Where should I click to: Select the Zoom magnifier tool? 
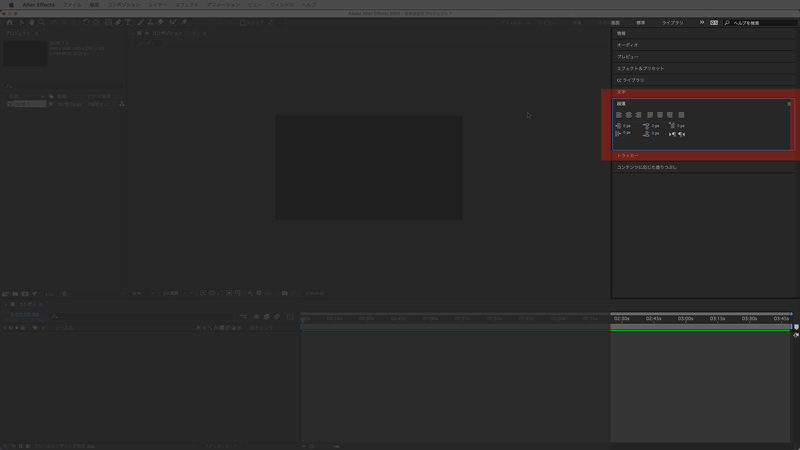point(43,21)
